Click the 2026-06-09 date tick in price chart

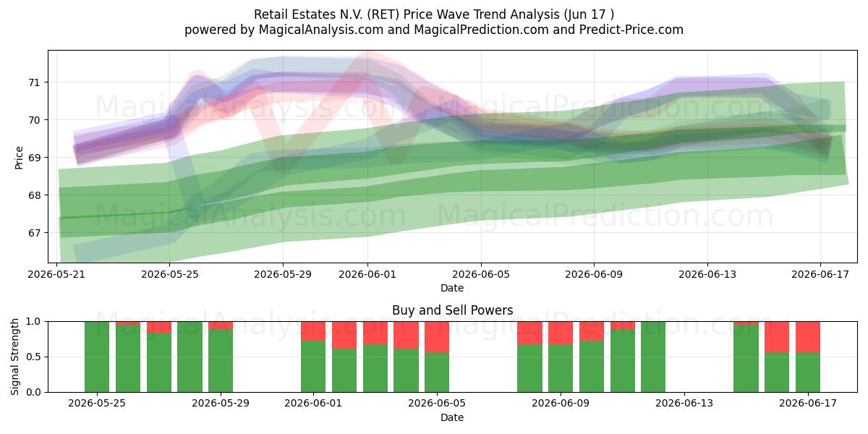pyautogui.click(x=594, y=274)
